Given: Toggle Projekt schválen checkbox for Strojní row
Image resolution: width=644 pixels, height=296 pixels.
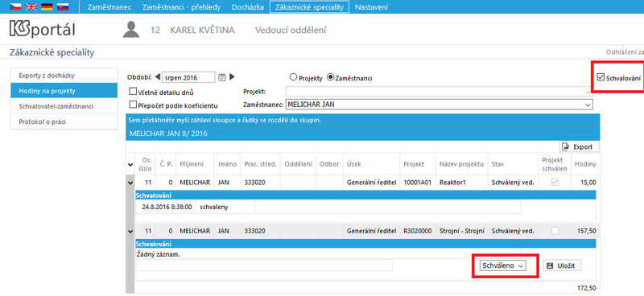Looking at the screenshot, I should 555,231.
